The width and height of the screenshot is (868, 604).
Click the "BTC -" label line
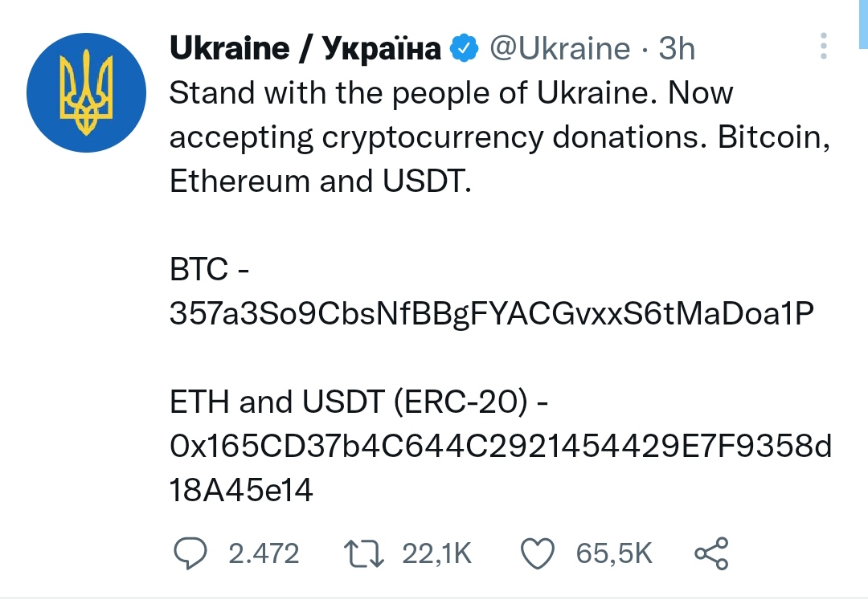pos(210,269)
